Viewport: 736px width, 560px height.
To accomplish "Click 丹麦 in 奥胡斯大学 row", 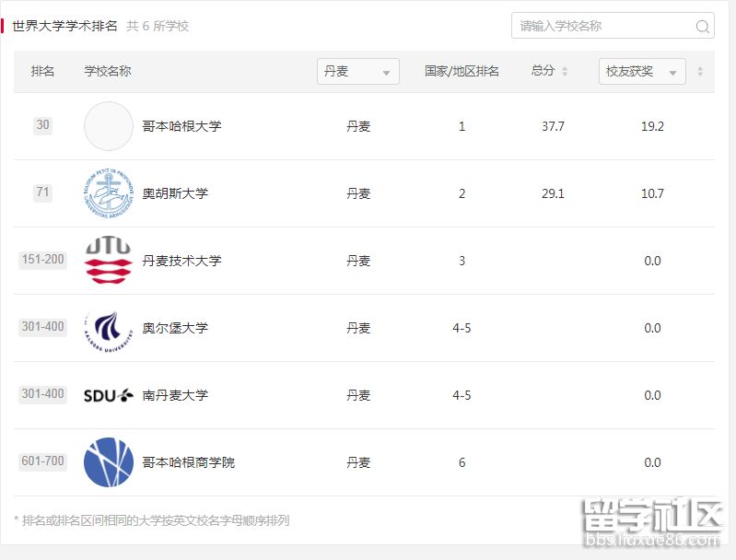I will tap(358, 193).
